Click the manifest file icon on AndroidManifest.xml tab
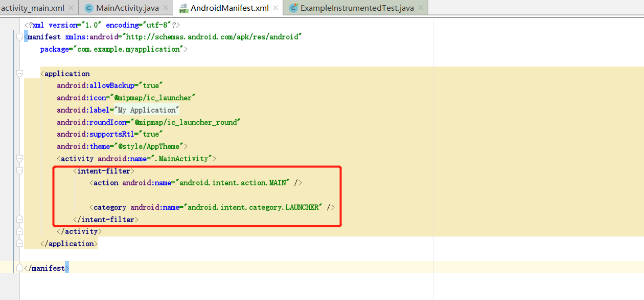 [x=183, y=8]
